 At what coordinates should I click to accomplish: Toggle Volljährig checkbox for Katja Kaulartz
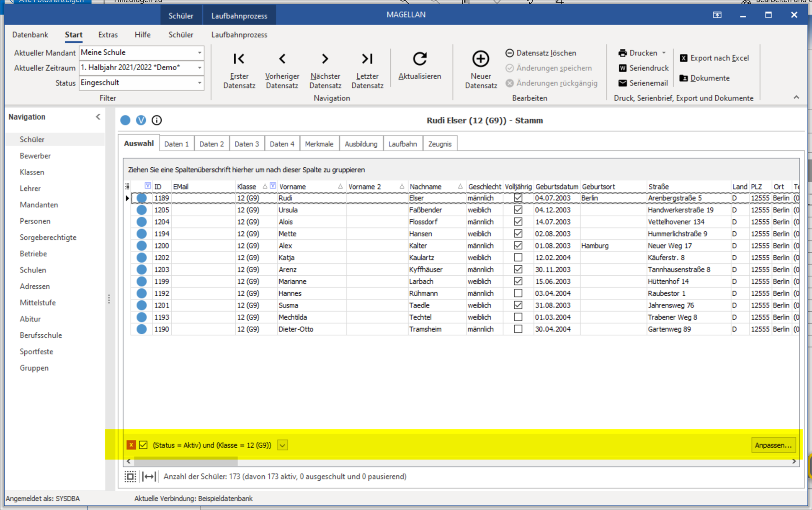click(518, 258)
